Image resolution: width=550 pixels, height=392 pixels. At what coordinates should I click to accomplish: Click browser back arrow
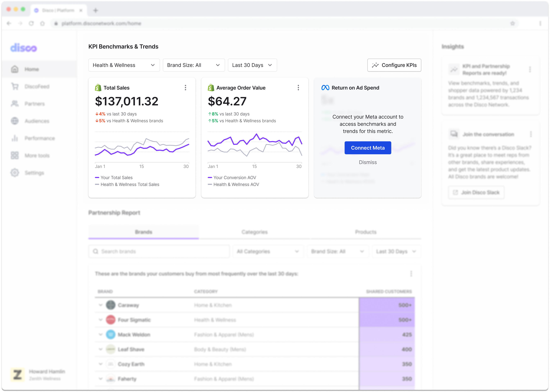pyautogui.click(x=9, y=23)
